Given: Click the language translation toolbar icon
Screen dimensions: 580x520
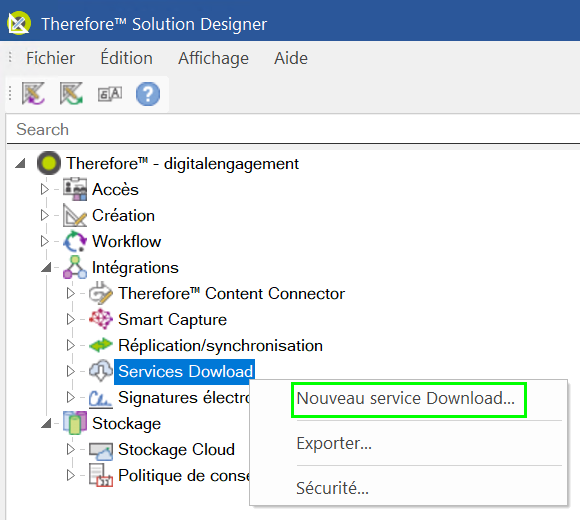Looking at the screenshot, I should [x=110, y=94].
